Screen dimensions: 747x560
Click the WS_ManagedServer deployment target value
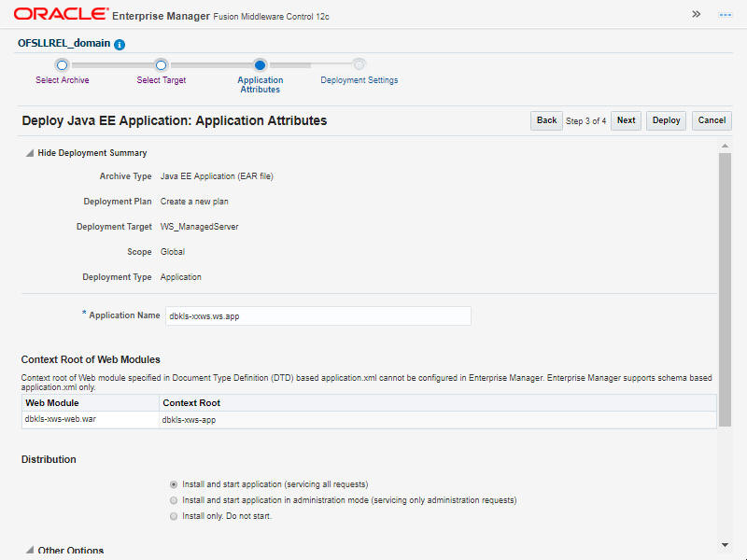(x=199, y=227)
